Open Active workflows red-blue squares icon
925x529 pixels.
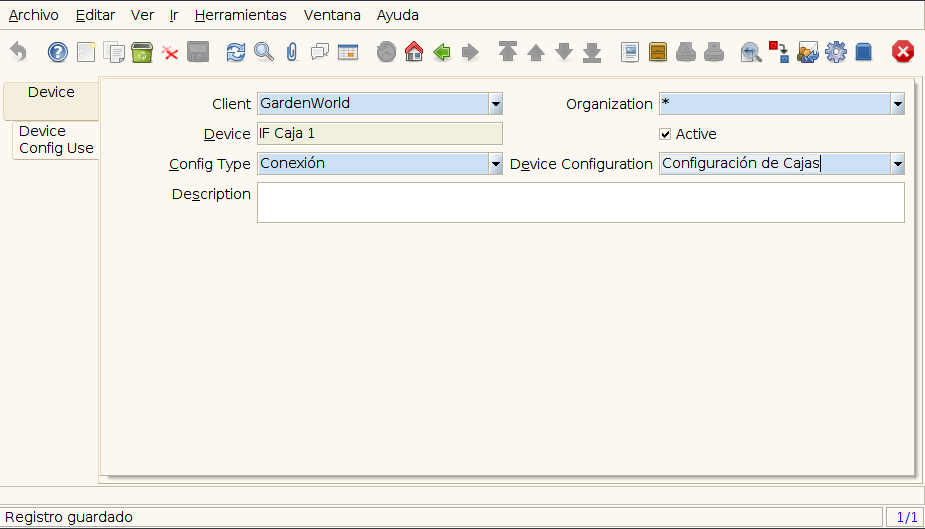pyautogui.click(x=779, y=52)
